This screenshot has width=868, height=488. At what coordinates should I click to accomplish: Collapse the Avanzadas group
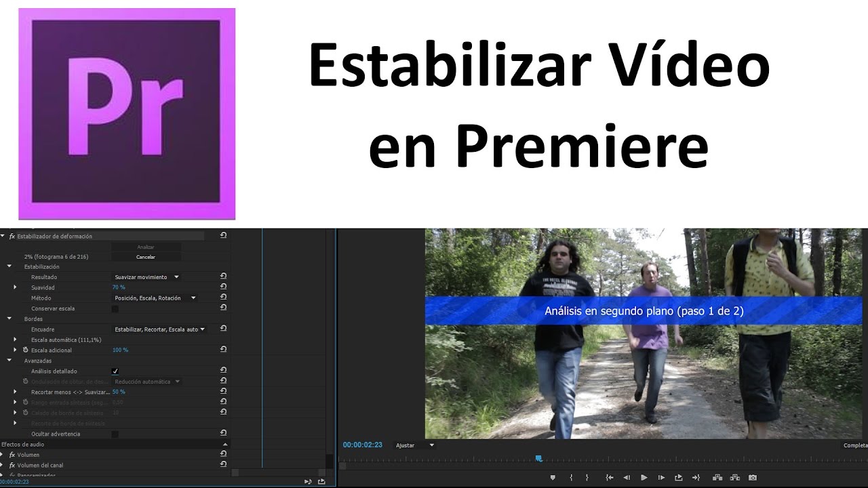tap(9, 361)
